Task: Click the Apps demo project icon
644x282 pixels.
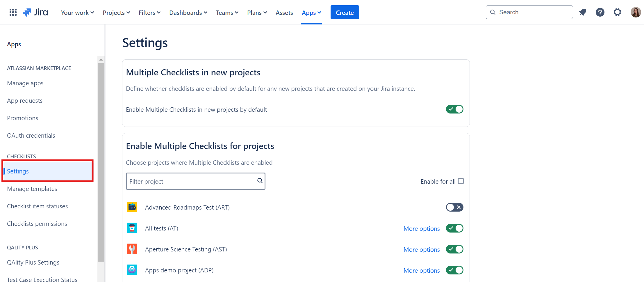Action: coord(132,270)
